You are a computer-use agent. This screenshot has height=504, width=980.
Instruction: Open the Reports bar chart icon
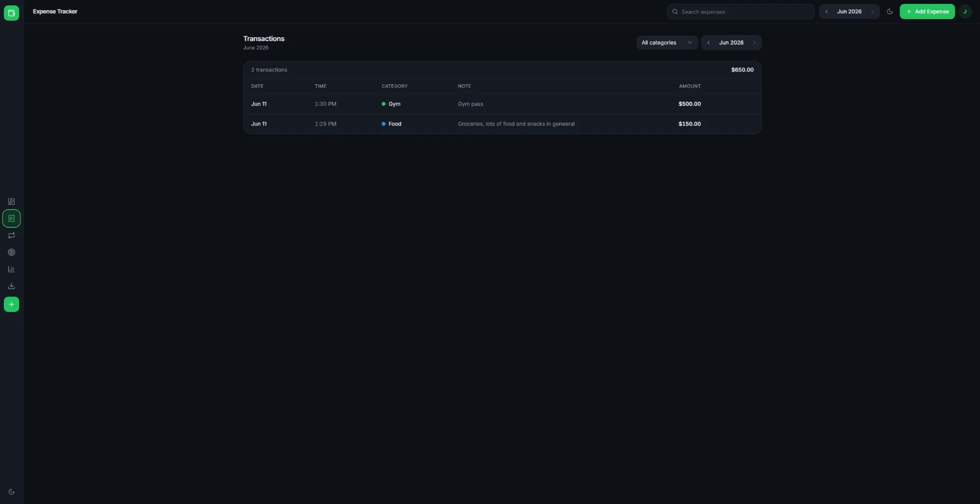[11, 269]
